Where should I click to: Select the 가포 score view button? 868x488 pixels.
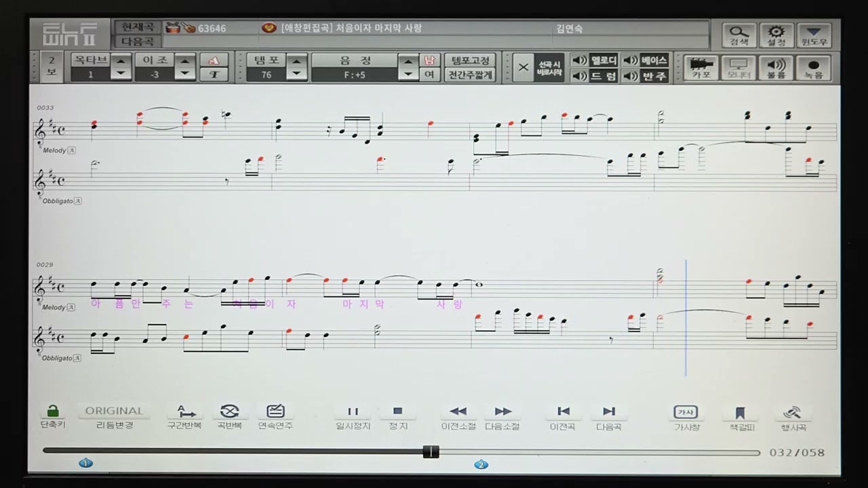[701, 68]
